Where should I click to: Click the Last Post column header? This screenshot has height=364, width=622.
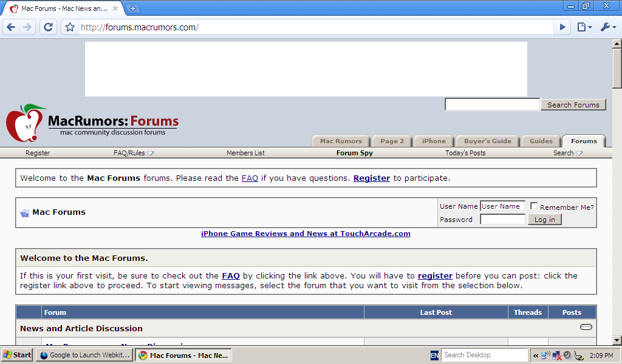[x=436, y=312]
